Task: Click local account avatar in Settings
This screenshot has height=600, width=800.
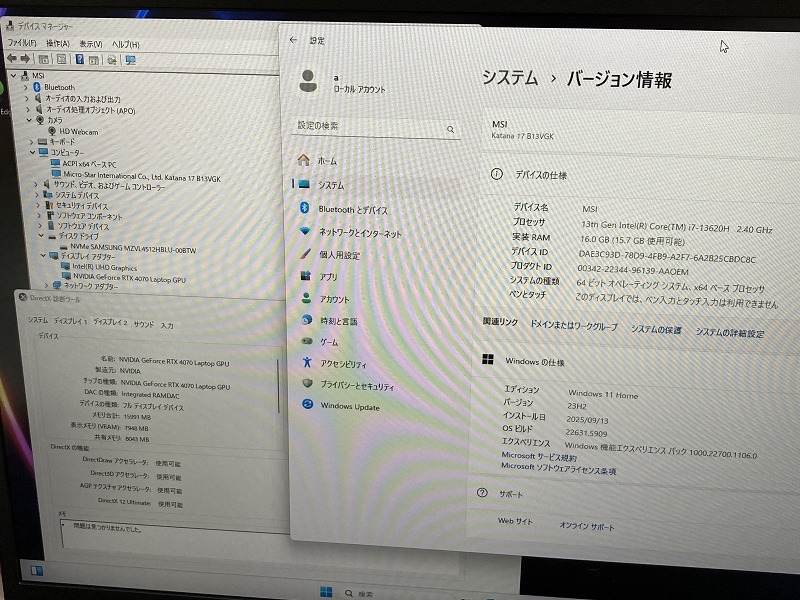Action: (x=308, y=81)
